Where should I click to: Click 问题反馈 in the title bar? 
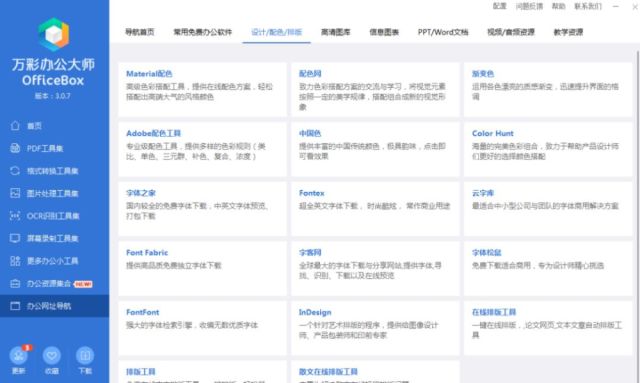(x=529, y=6)
